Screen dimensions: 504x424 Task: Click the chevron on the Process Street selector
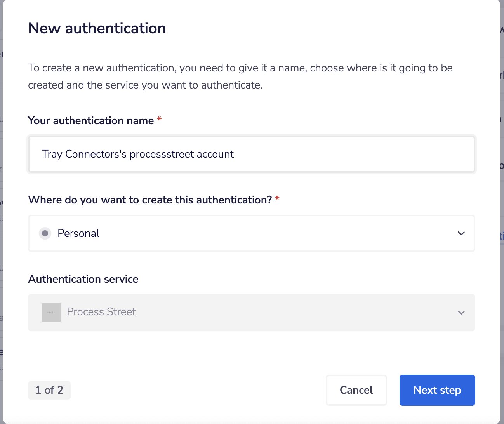pyautogui.click(x=461, y=312)
